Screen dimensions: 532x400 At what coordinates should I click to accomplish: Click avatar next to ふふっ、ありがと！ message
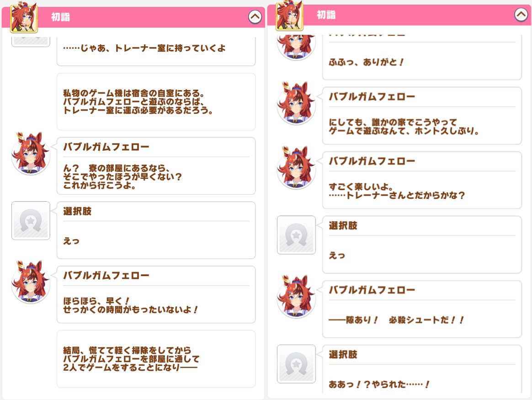(x=296, y=46)
